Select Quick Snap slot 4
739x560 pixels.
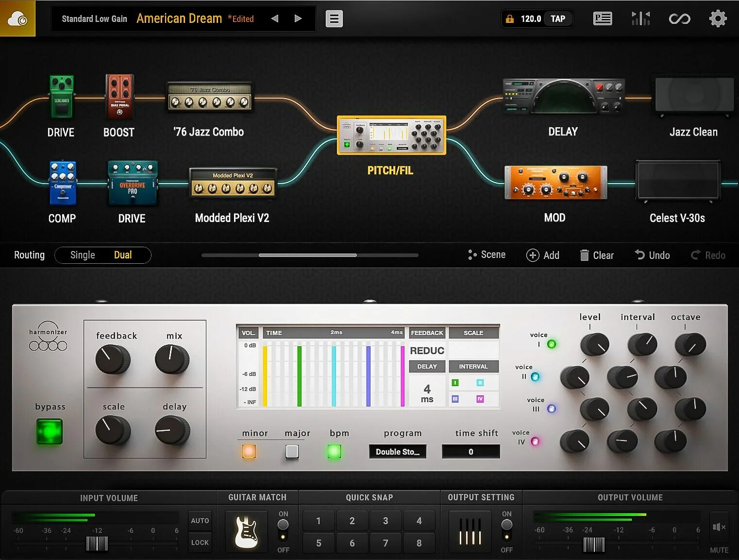(419, 521)
